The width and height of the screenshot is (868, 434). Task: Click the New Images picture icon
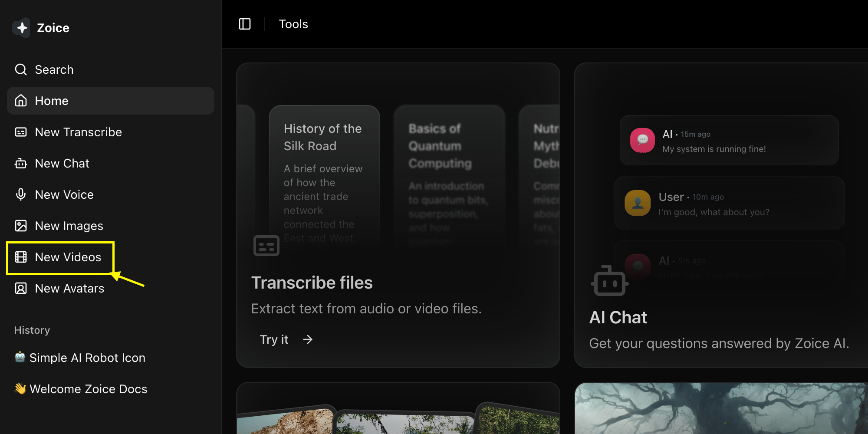click(x=21, y=226)
